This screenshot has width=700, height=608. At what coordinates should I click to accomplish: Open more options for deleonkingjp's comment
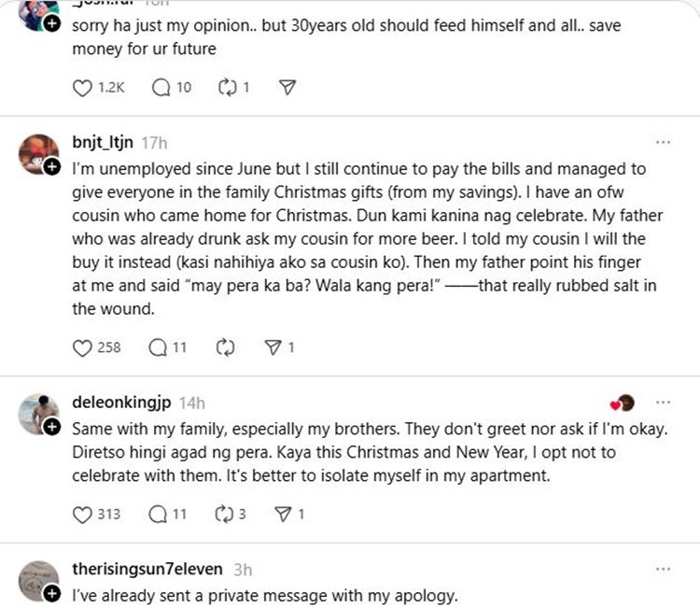coord(664,403)
